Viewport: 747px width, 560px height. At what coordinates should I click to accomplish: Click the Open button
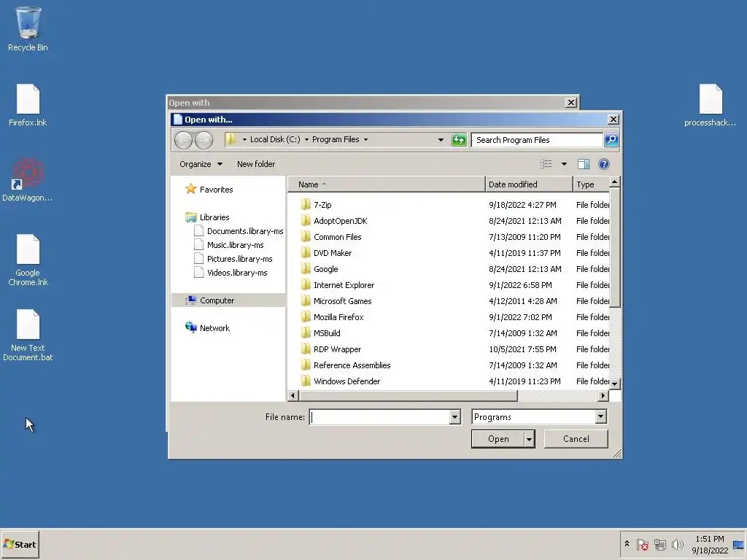(498, 439)
